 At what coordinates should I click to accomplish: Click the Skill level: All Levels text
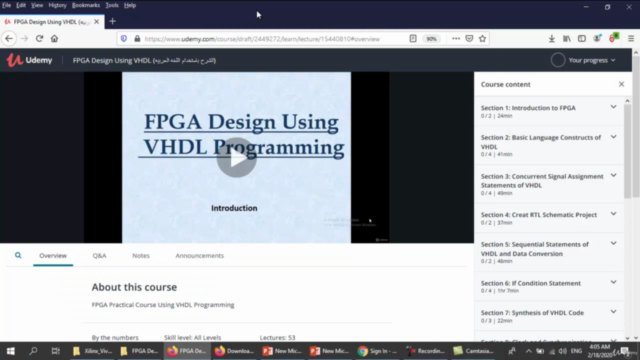point(193,338)
